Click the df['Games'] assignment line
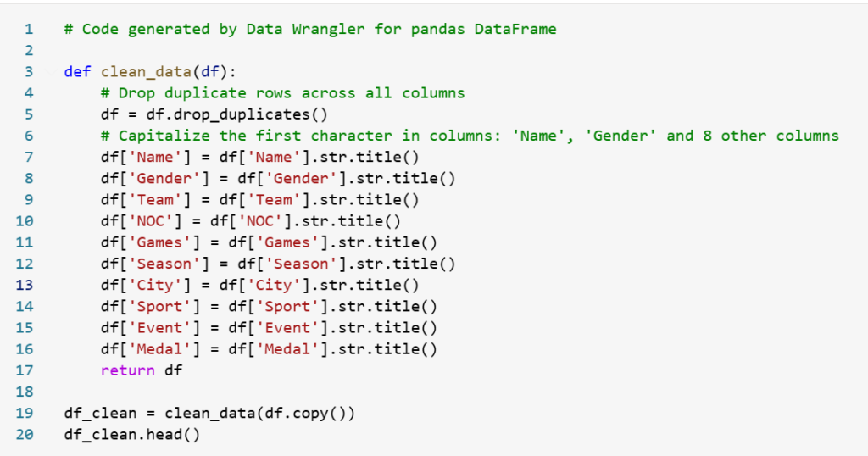The height and width of the screenshot is (456, 868). click(x=269, y=242)
